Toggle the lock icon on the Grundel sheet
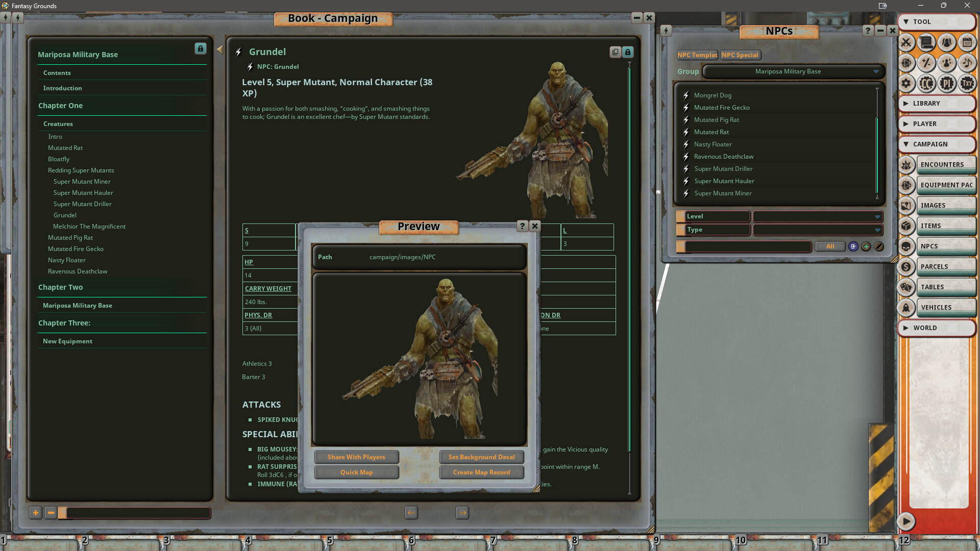Screen dimensions: 980x551 click(627, 52)
